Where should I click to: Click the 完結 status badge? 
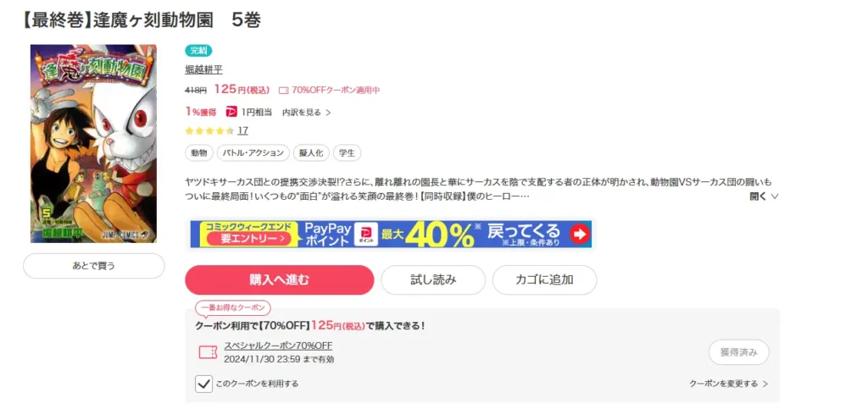(198, 51)
